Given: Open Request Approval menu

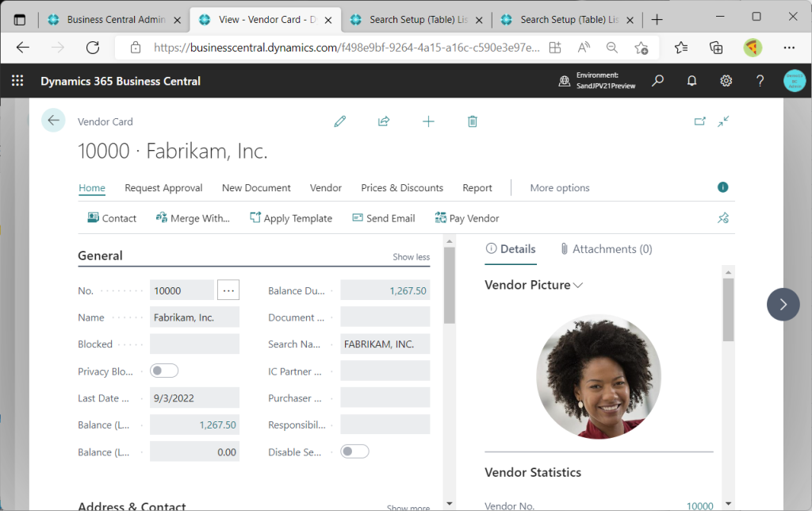Looking at the screenshot, I should point(163,187).
